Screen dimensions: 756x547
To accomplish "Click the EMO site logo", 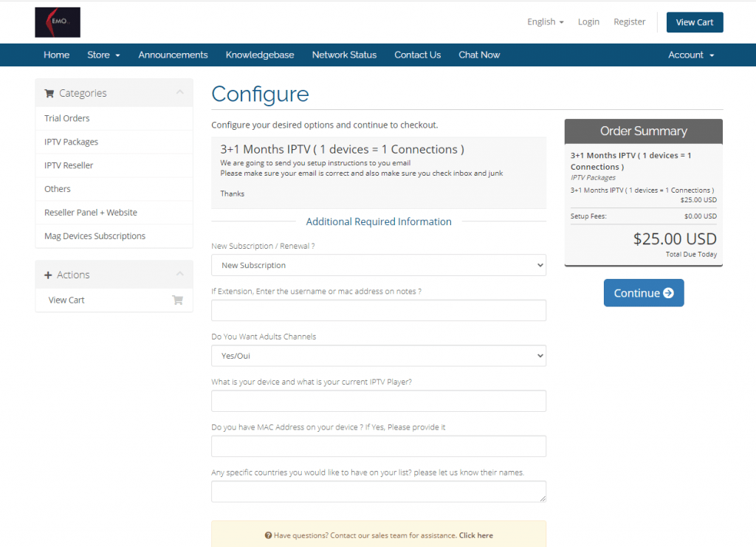I will [x=58, y=22].
